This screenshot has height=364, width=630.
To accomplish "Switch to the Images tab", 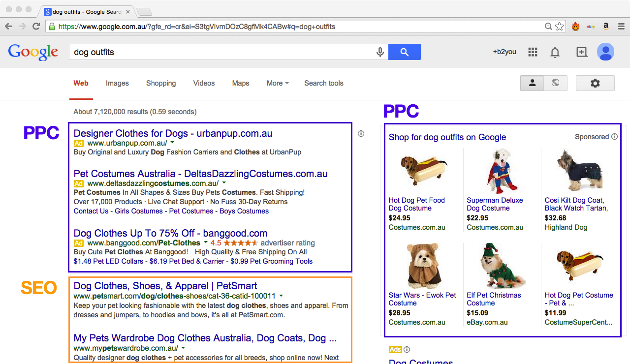I will pos(117,83).
